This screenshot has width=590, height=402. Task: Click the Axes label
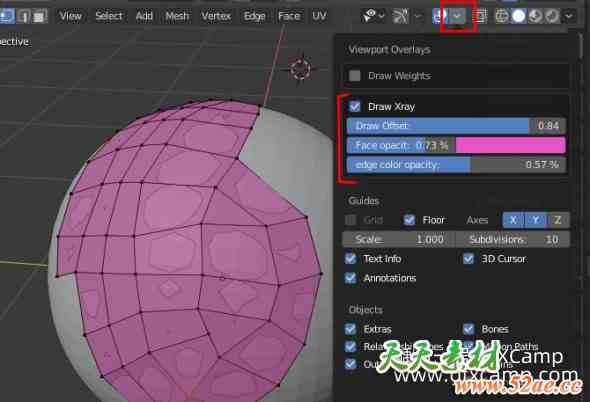(477, 220)
